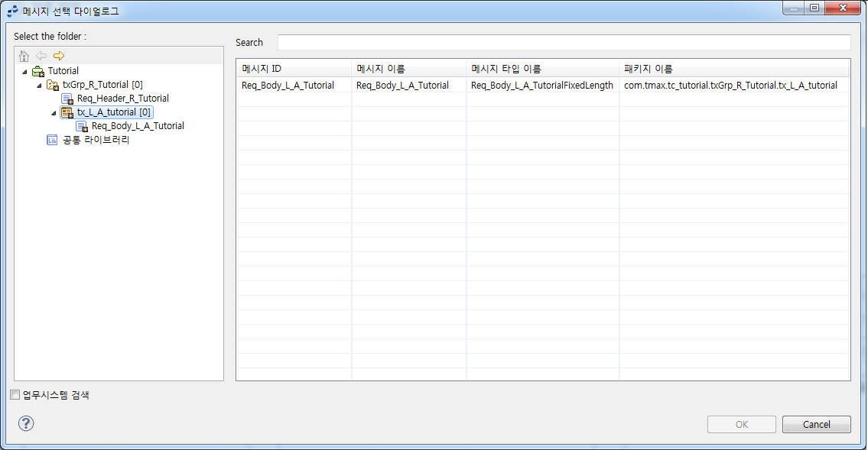Viewport: 868px width, 450px height.
Task: Click the message icon beside Req_Body_L_A_Tutorial
Action: tap(82, 125)
